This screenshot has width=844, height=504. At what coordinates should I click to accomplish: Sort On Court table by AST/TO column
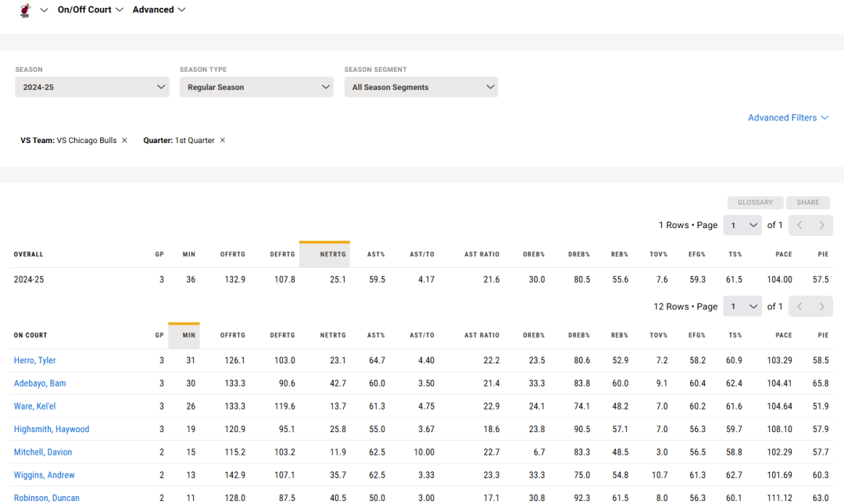(421, 335)
